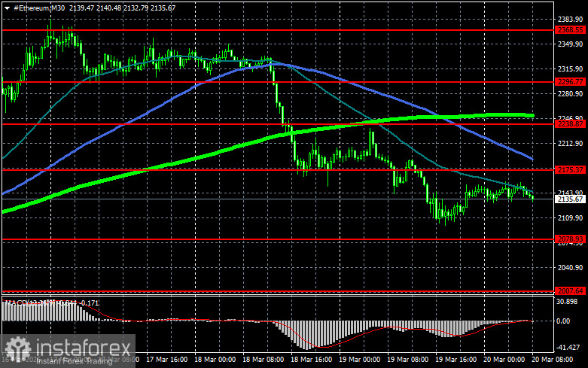This screenshot has width=588, height=368.
Task: Click the 2280.90 price scale value
Action: point(571,93)
